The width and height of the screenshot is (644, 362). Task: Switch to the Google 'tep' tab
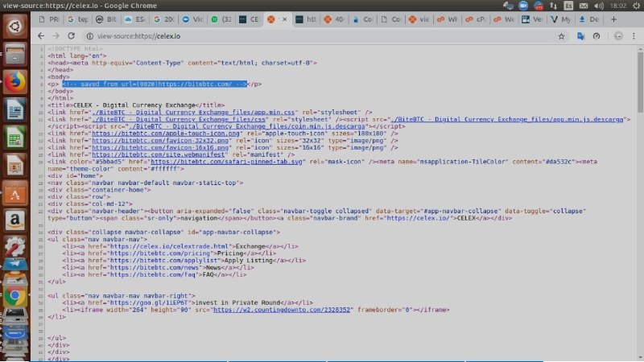click(77, 19)
